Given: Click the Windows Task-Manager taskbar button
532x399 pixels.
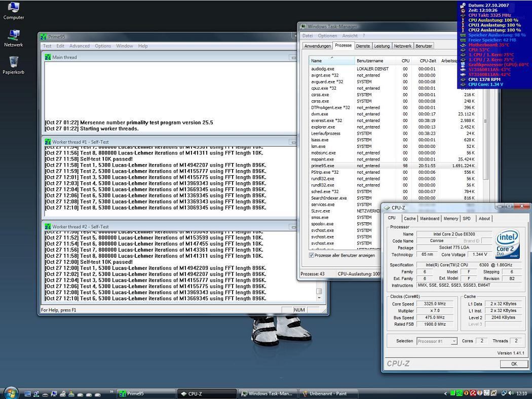Looking at the screenshot, I should point(267,393).
